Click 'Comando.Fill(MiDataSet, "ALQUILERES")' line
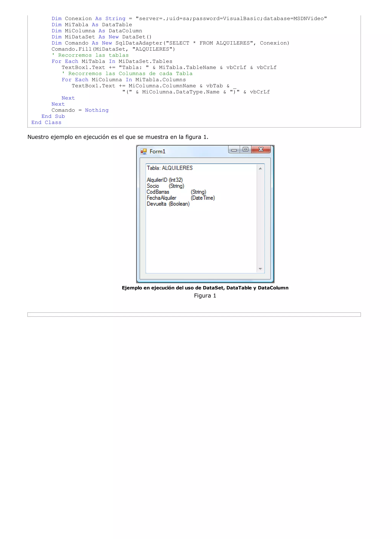This screenshot has height=539, width=392. point(113,49)
